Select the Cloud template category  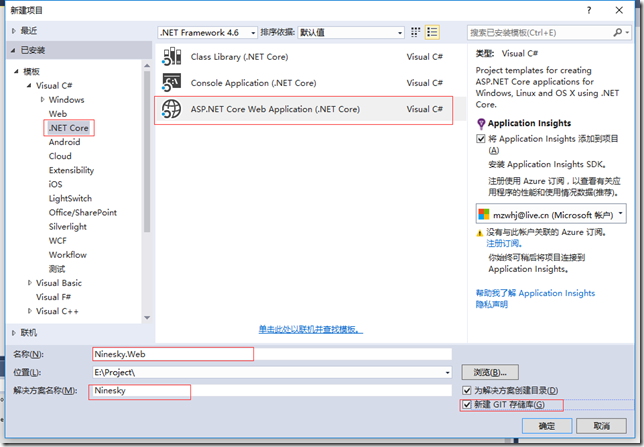[60, 156]
